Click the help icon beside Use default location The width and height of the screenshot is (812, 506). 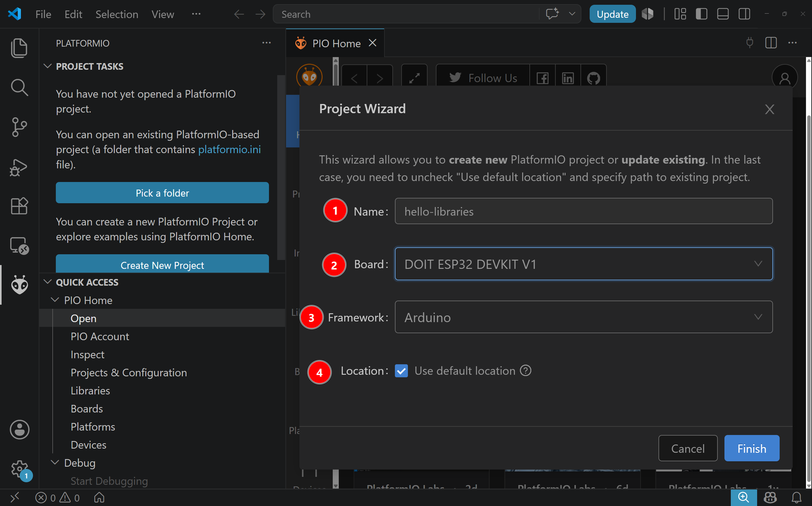pos(526,370)
